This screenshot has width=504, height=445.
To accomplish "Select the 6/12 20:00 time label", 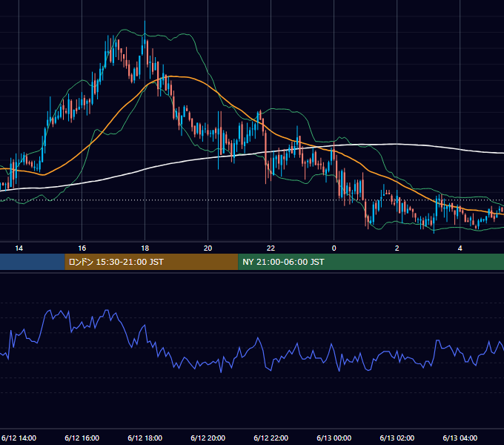I will (x=208, y=438).
